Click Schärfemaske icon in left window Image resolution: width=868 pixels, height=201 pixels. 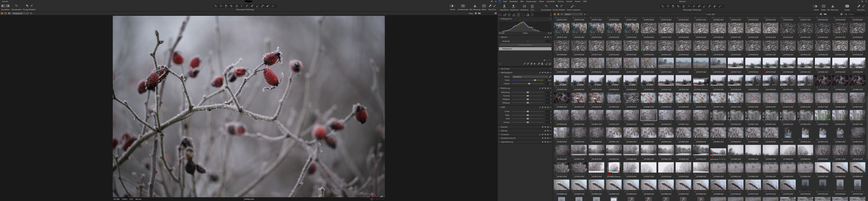coord(463,6)
